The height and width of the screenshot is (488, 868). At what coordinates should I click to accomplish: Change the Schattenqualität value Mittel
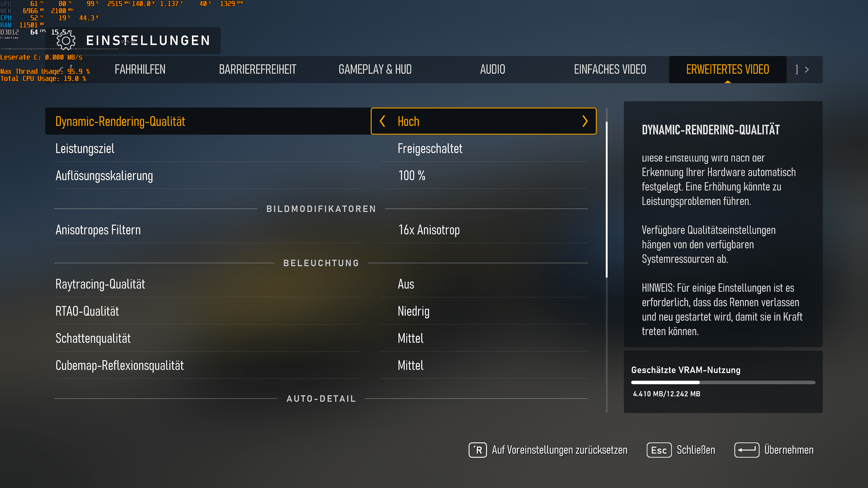tap(410, 338)
